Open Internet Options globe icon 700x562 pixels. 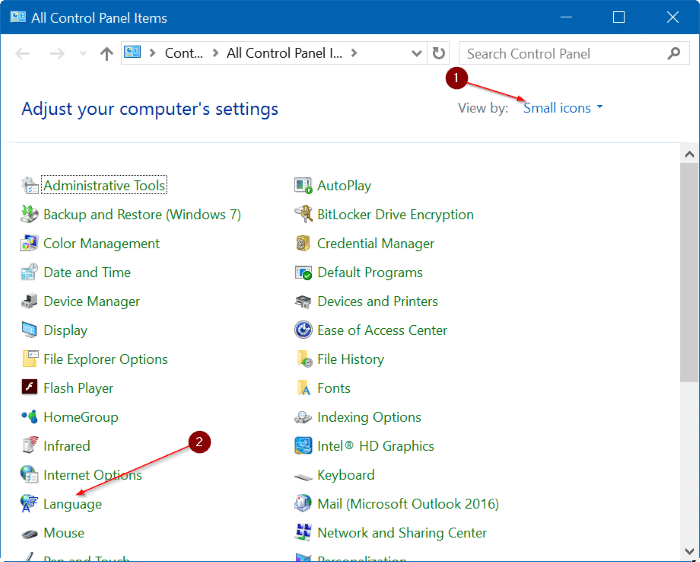(x=30, y=475)
